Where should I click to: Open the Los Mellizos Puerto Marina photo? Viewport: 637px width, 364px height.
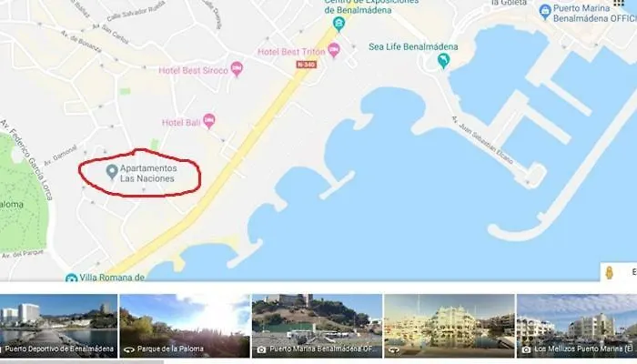tap(577, 326)
